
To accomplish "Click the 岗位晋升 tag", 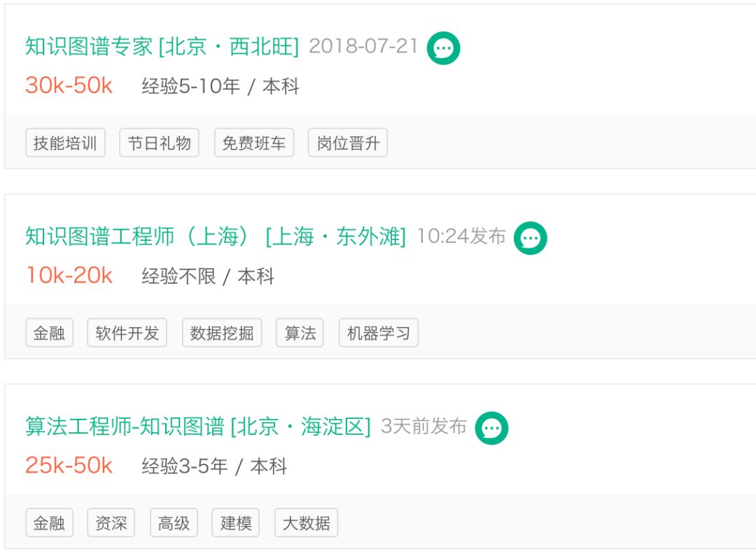I will 348,143.
